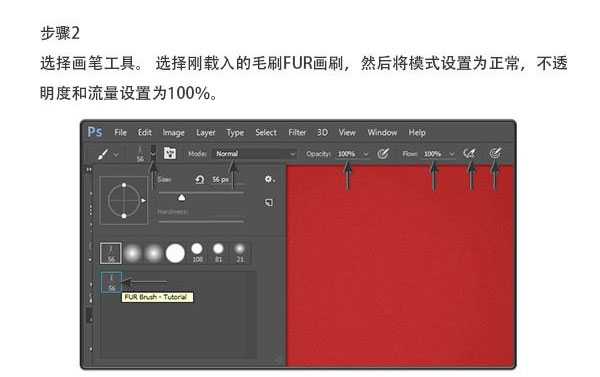Open the Mode dropdown set to Normal
600x377 pixels.
point(254,154)
